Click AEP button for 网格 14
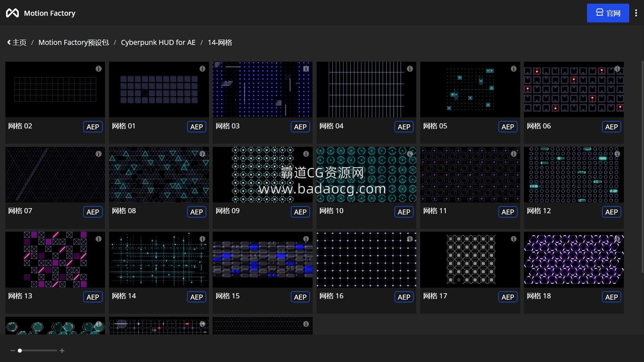644x362 pixels. tap(196, 297)
